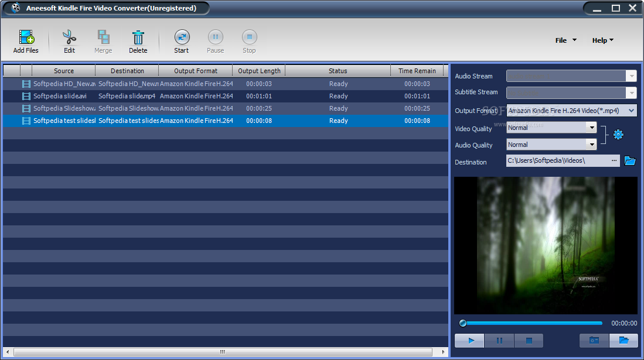This screenshot has width=644, height=360.
Task: Minimize the Aneesoft converter window
Action: coord(597,8)
